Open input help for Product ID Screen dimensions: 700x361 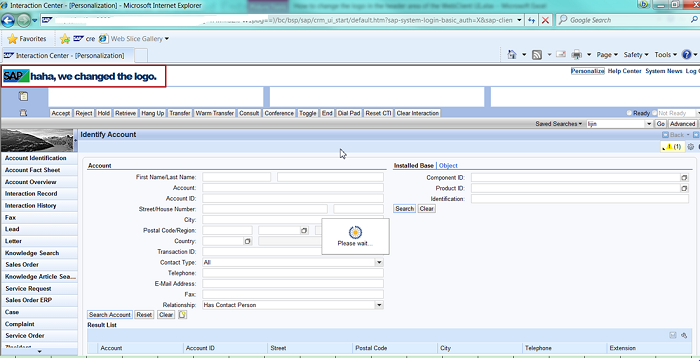pyautogui.click(x=684, y=188)
